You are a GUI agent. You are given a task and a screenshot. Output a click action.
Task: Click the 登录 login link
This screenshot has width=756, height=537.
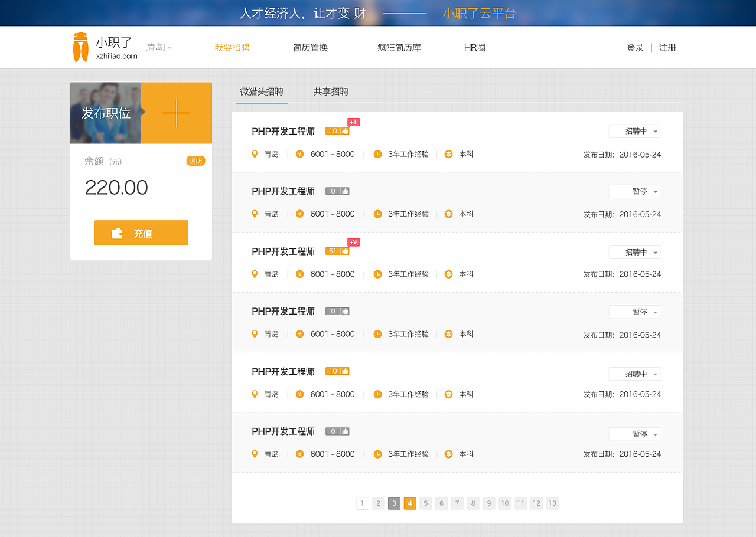point(635,48)
